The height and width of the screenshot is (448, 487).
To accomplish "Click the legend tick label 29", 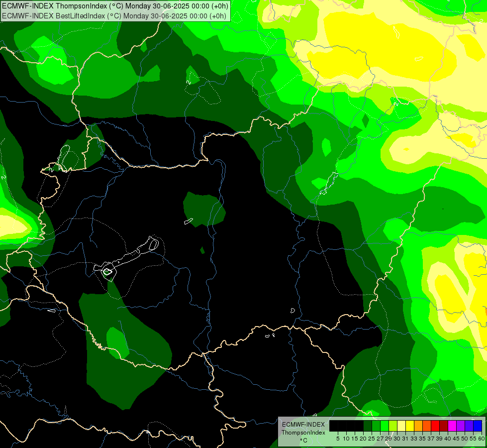I will pos(388,439).
